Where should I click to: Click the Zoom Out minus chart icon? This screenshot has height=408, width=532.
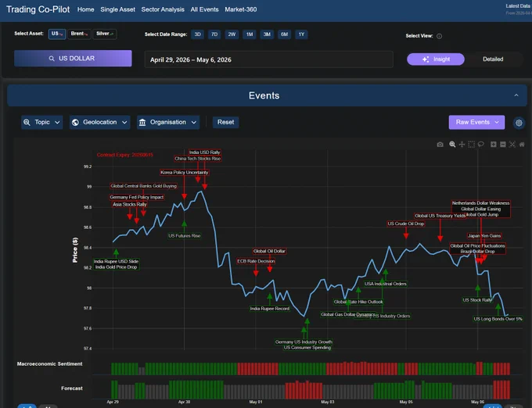[x=503, y=145]
